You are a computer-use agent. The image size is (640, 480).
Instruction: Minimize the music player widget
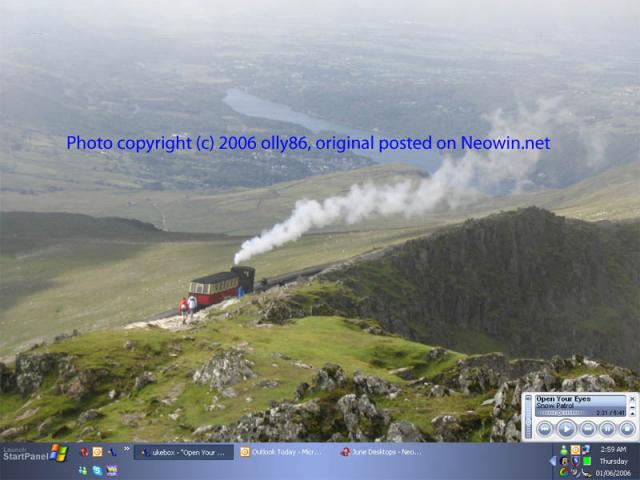(633, 406)
